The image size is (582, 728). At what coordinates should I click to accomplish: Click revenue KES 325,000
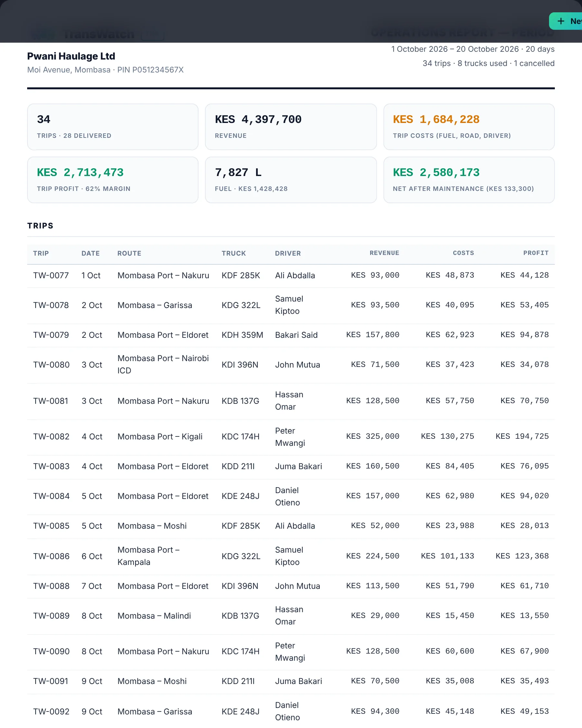[x=372, y=436]
